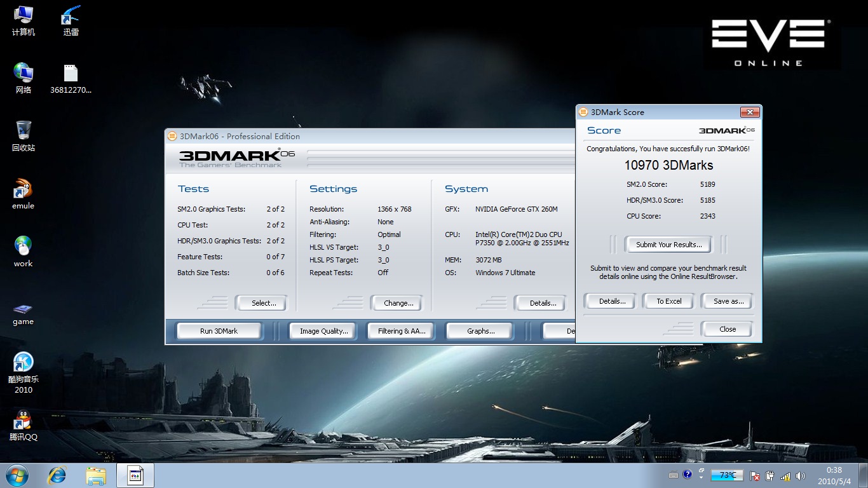
Task: Click the Windows 7 Ultimate OS text
Action: 505,273
